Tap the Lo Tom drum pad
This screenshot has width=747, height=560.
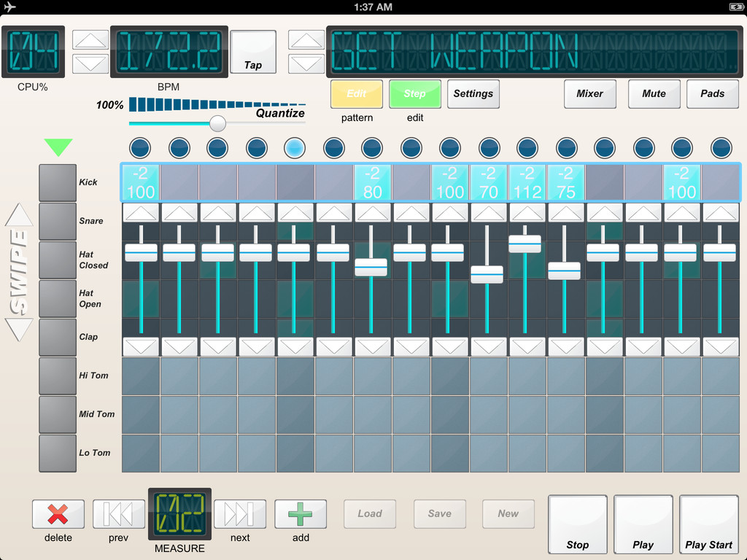point(58,453)
